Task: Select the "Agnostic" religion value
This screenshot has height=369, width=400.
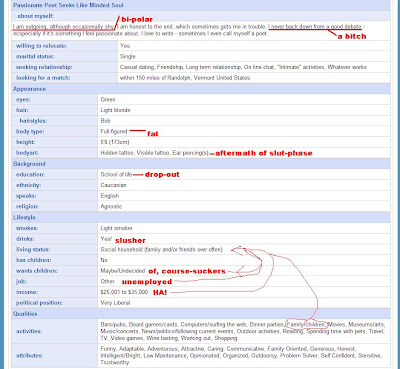Action: [x=111, y=206]
